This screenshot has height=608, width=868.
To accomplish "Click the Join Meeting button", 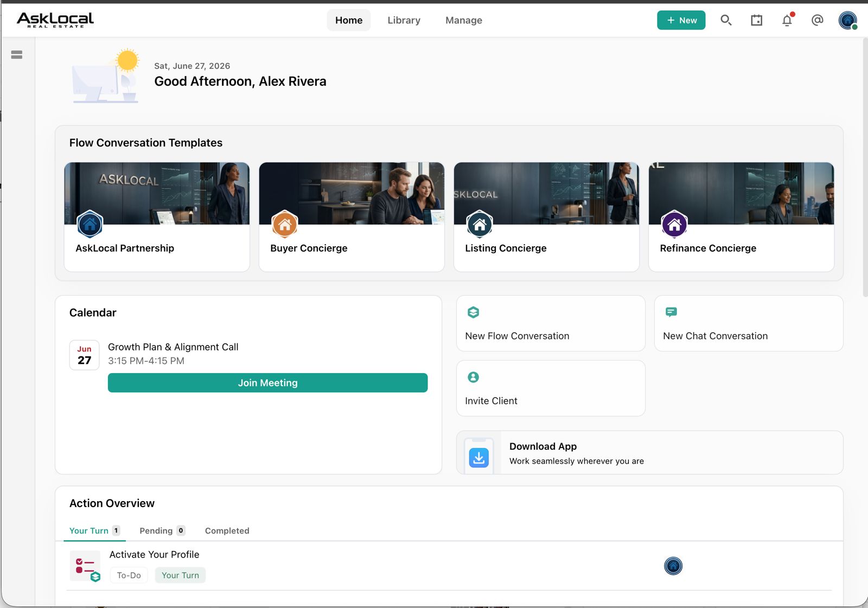I will click(267, 383).
